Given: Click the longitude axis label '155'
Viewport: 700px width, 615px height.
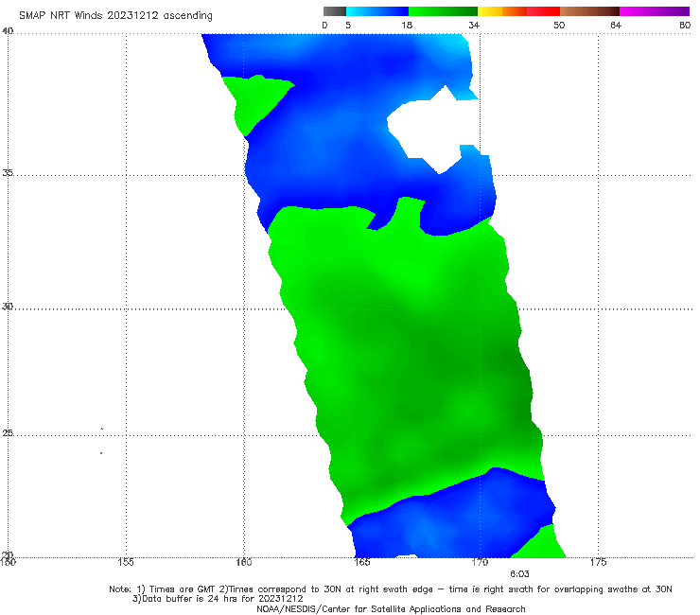Looking at the screenshot, I should 126,562.
